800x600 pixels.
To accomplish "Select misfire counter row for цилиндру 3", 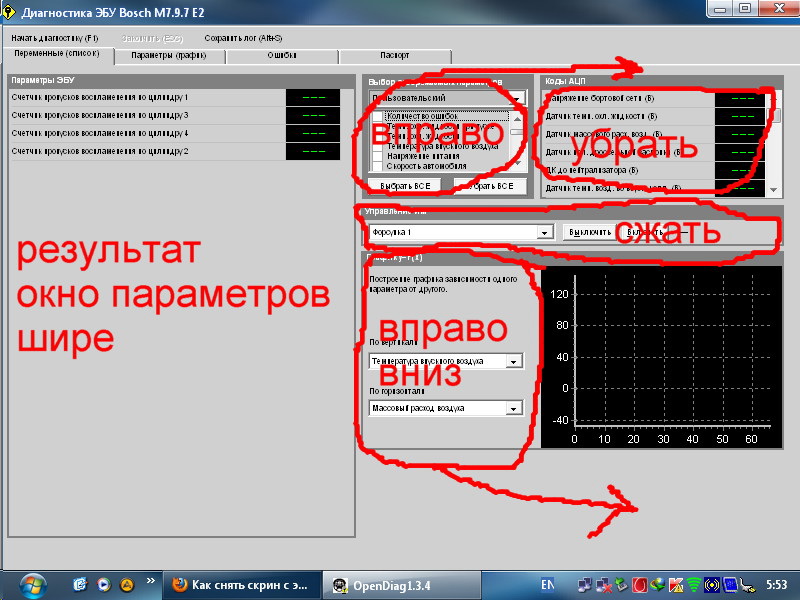I will click(x=175, y=115).
